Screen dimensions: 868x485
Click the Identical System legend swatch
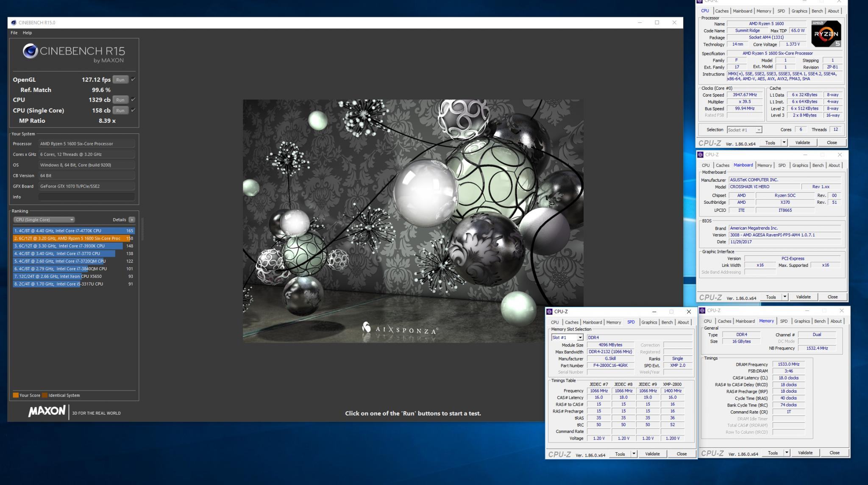45,395
